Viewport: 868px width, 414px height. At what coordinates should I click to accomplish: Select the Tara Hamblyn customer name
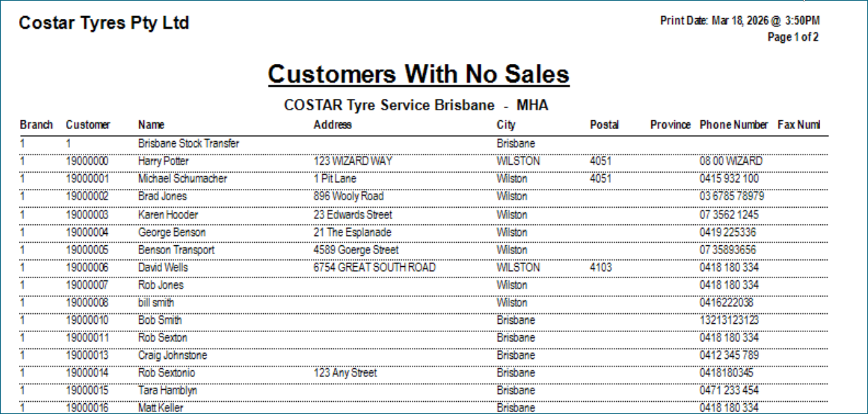click(x=168, y=390)
